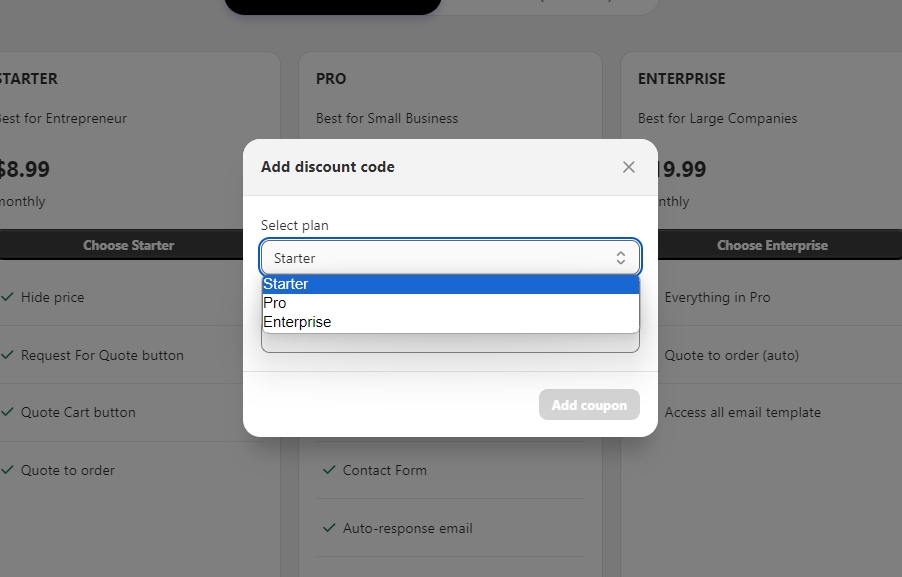Click the up-down arrows in plan selector
Image resolution: width=902 pixels, height=577 pixels.
620,258
